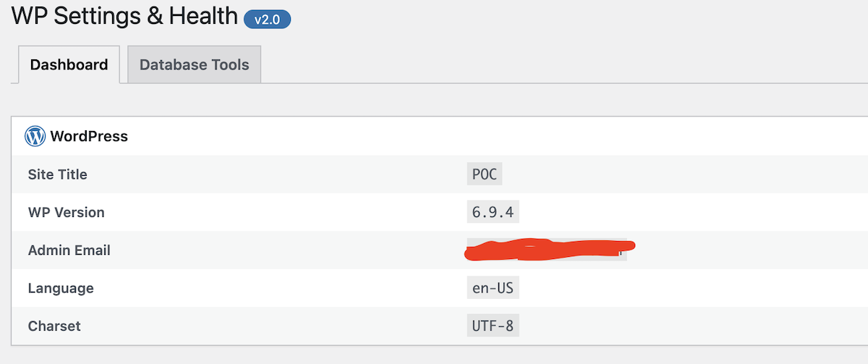Click the blank space of WP Version row
868x364 pixels.
(687, 213)
